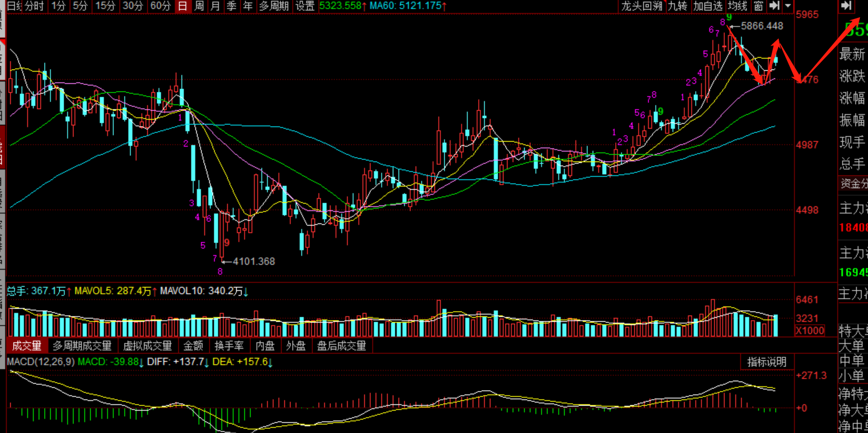Click the X1000 volume scale label

[810, 331]
